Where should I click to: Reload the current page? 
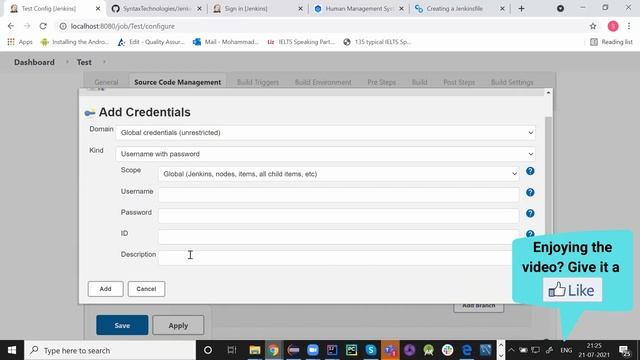pos(43,26)
